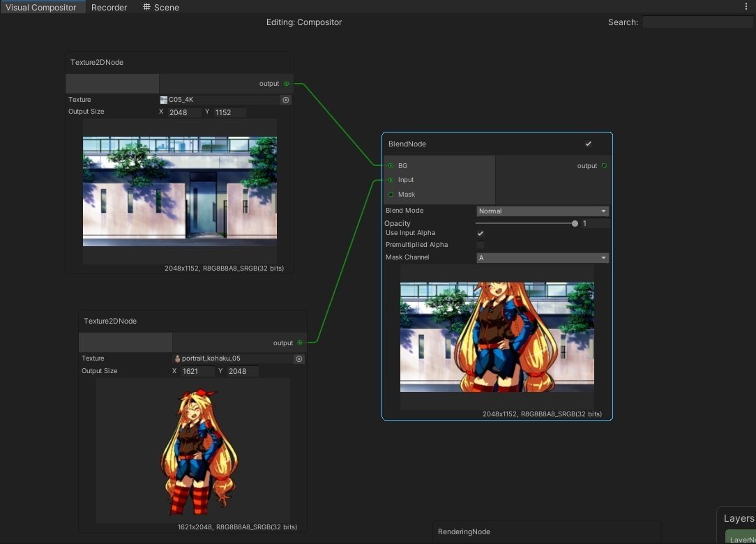Open the Mask Channel dropdown set to A
756x544 pixels.
click(543, 257)
